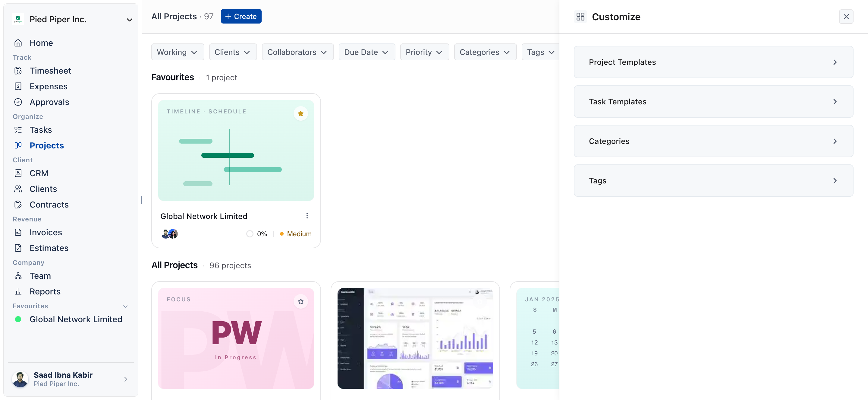Viewport: 868px width, 400px height.
Task: Open Categories row in Customize panel
Action: point(713,141)
